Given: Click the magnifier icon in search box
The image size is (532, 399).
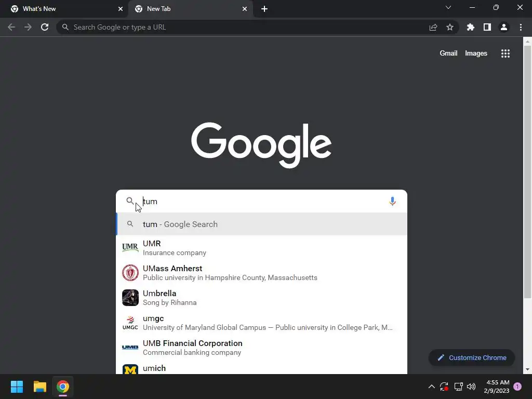Looking at the screenshot, I should tap(130, 201).
